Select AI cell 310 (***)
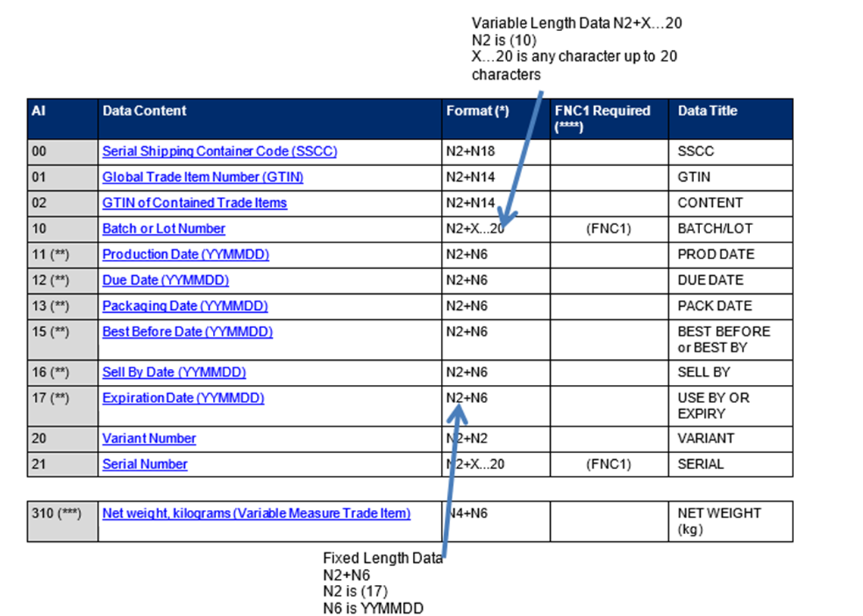Screen dimensions: 863x616 [63, 521]
